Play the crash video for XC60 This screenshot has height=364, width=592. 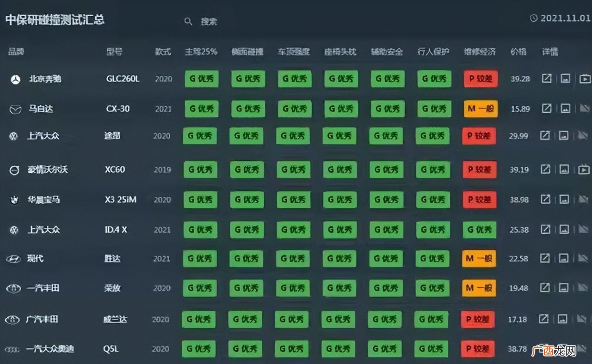coord(584,170)
